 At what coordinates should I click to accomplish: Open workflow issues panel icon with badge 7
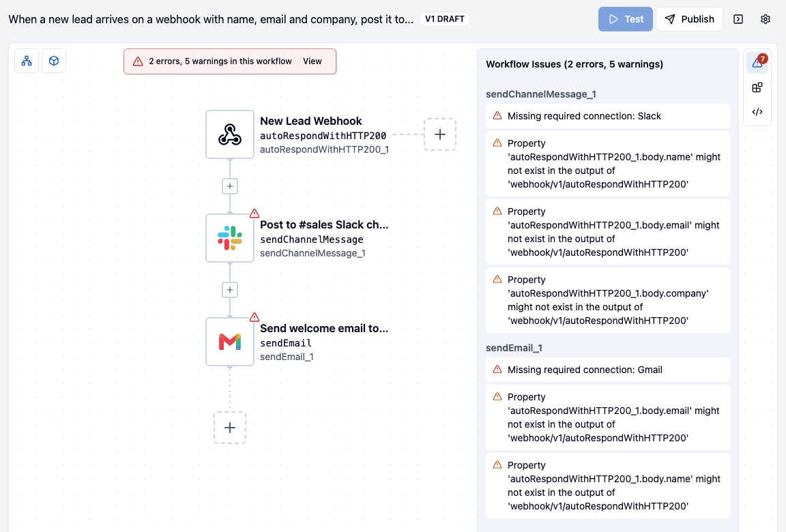(757, 63)
